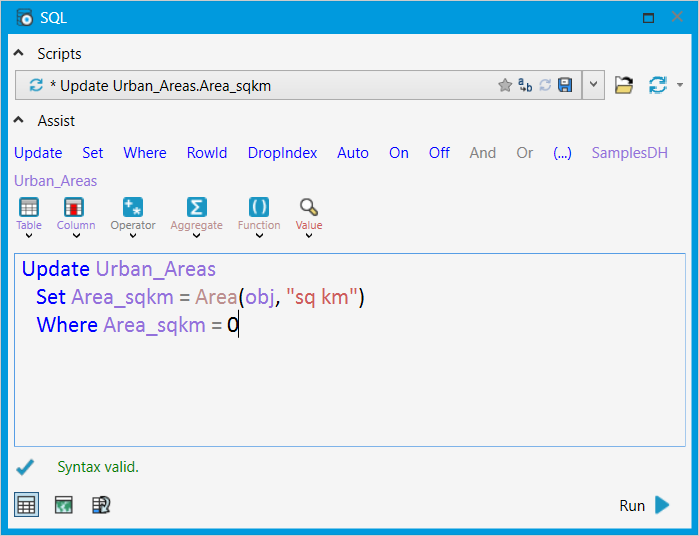Maximize the SQL window
The height and width of the screenshot is (536, 699).
click(x=648, y=18)
